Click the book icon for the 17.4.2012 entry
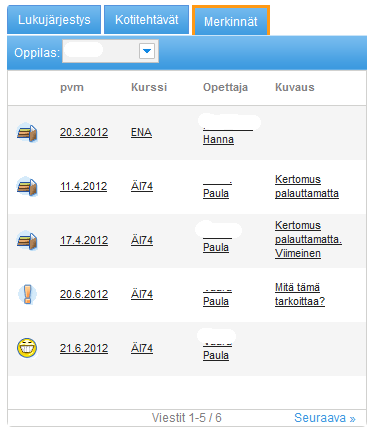This screenshot has width=374, height=434. pos(27,241)
